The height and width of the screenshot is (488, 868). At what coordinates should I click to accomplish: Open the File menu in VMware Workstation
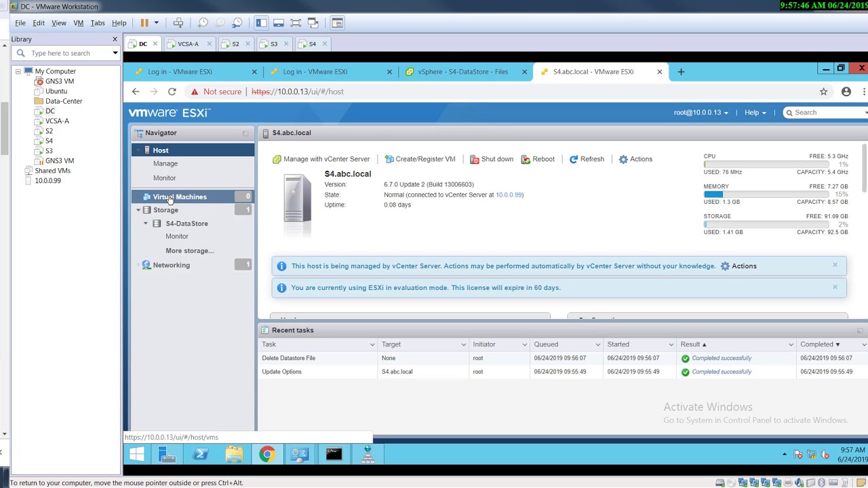pos(20,23)
